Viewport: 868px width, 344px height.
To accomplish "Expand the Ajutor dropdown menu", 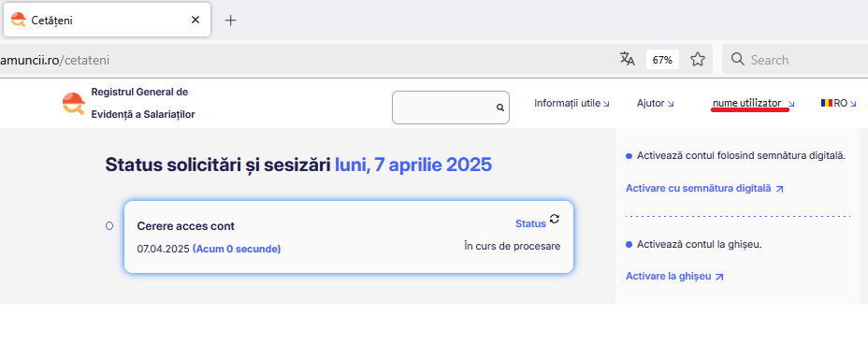I will click(655, 103).
